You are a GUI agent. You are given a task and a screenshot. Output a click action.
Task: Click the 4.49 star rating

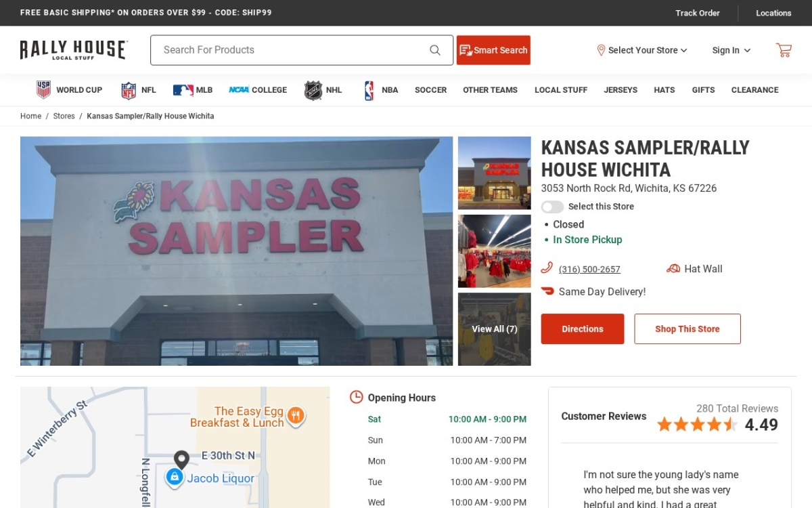(717, 425)
